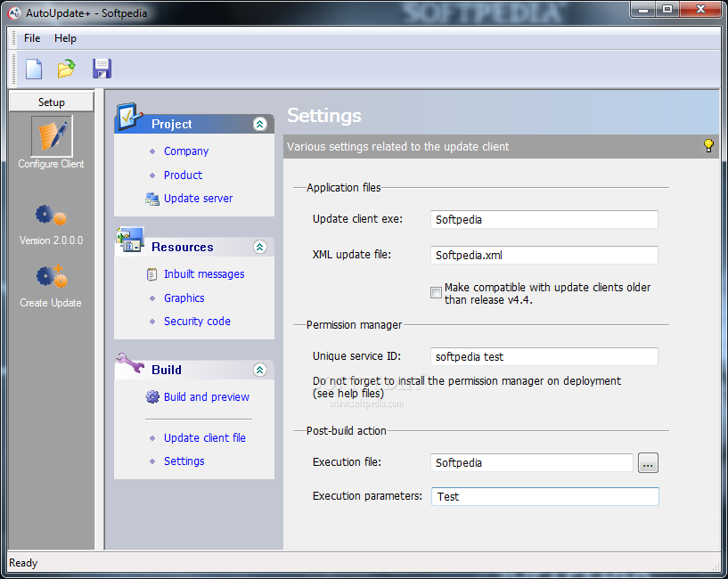The image size is (728, 579).
Task: Click the Save floppy disk icon
Action: pyautogui.click(x=102, y=69)
